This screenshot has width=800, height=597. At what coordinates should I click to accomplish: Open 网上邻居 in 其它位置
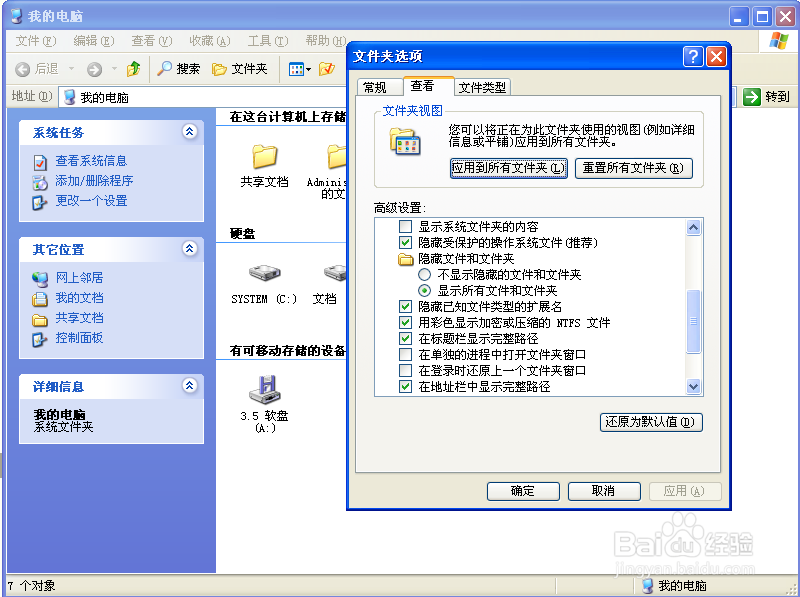click(x=79, y=278)
